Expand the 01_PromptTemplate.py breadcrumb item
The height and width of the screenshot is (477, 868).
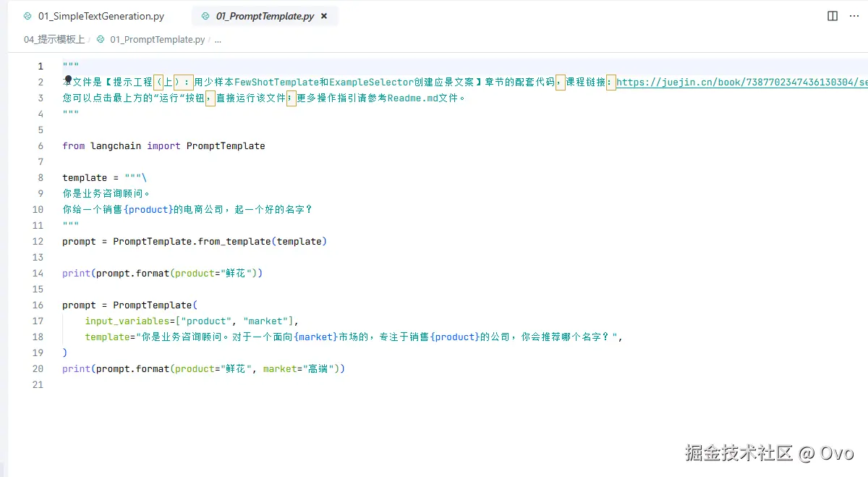pyautogui.click(x=157, y=40)
